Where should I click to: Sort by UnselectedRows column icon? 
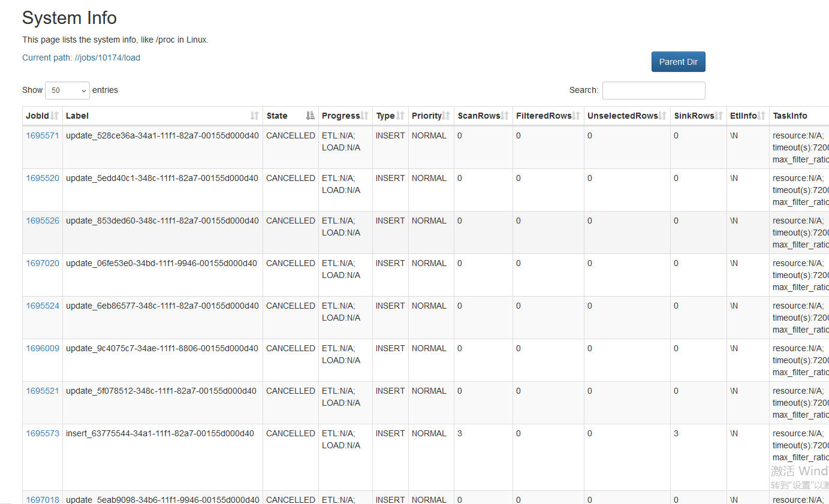pyautogui.click(x=662, y=116)
